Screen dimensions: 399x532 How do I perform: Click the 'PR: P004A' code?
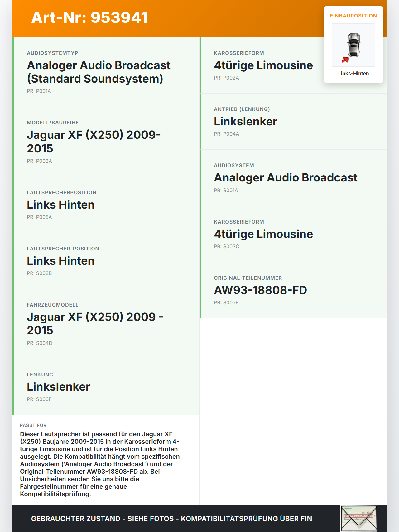point(226,134)
